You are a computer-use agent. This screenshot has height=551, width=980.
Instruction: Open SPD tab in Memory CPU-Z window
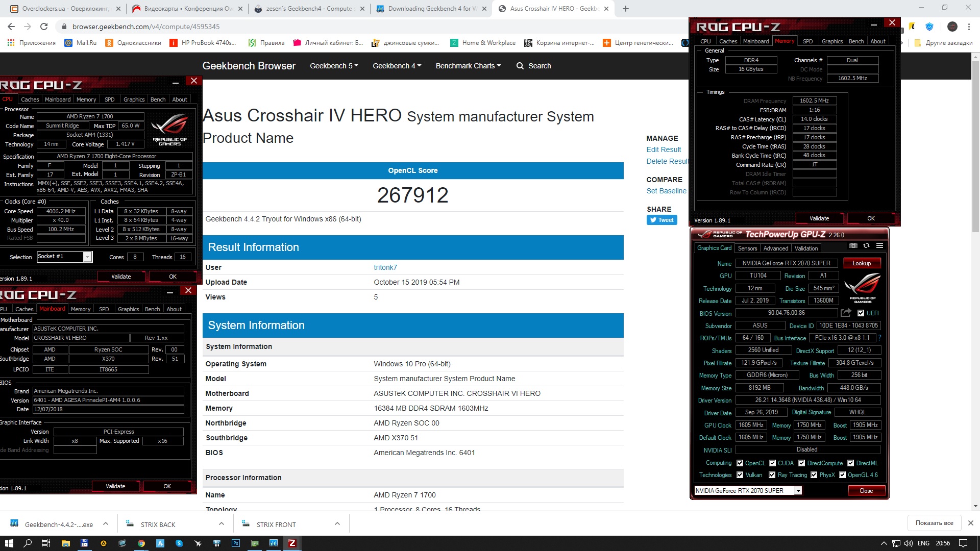(x=807, y=41)
